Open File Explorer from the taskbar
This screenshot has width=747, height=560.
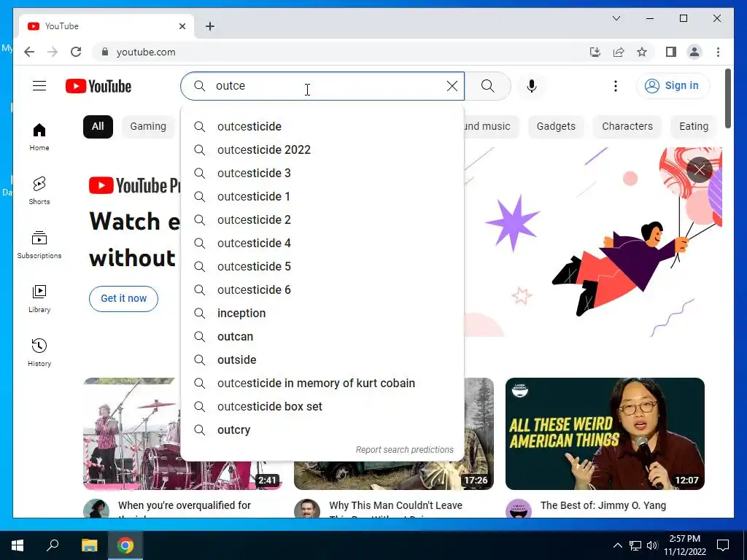89,545
